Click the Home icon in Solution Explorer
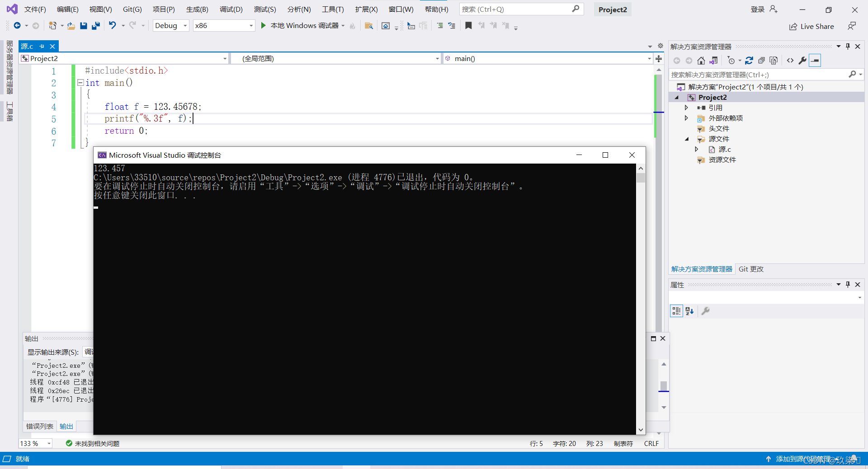 click(701, 61)
